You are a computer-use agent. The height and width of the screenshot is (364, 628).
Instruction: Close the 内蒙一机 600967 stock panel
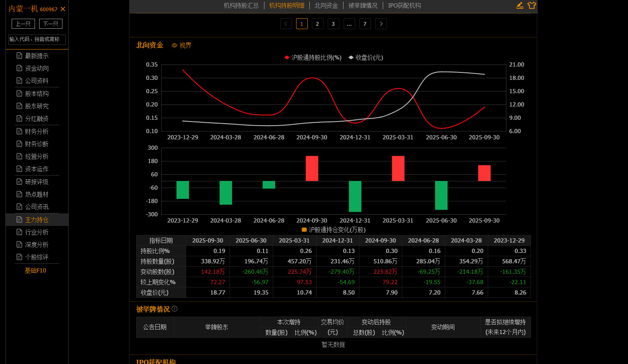63,9
